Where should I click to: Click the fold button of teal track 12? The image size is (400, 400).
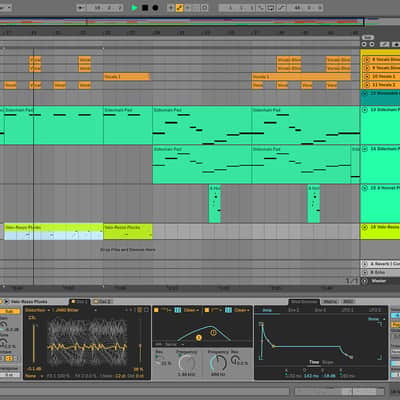coord(365,93)
